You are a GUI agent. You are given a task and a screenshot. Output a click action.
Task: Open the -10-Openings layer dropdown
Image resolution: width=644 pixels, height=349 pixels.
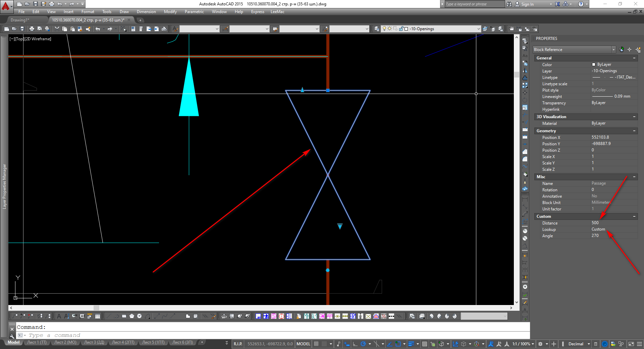pos(478,29)
